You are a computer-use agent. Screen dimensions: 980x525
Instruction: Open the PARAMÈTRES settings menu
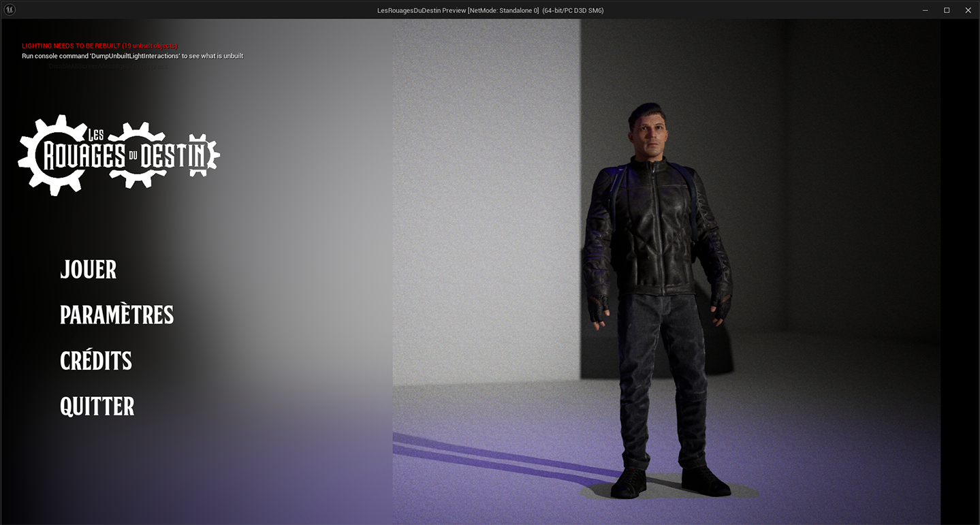116,315
